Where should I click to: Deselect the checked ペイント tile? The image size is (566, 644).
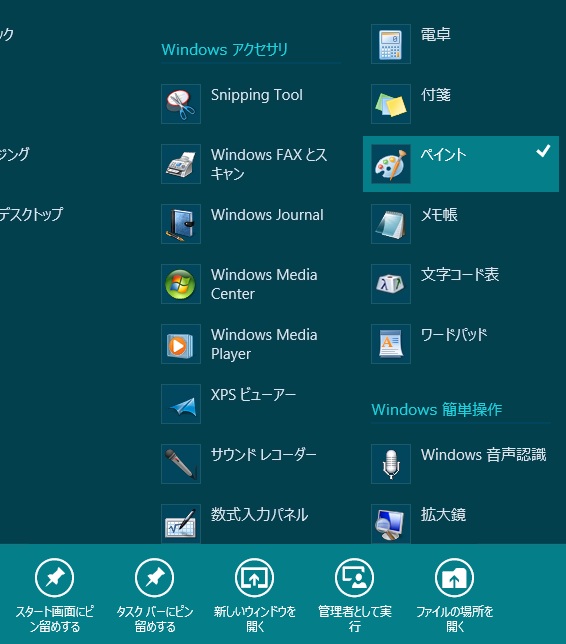point(461,164)
